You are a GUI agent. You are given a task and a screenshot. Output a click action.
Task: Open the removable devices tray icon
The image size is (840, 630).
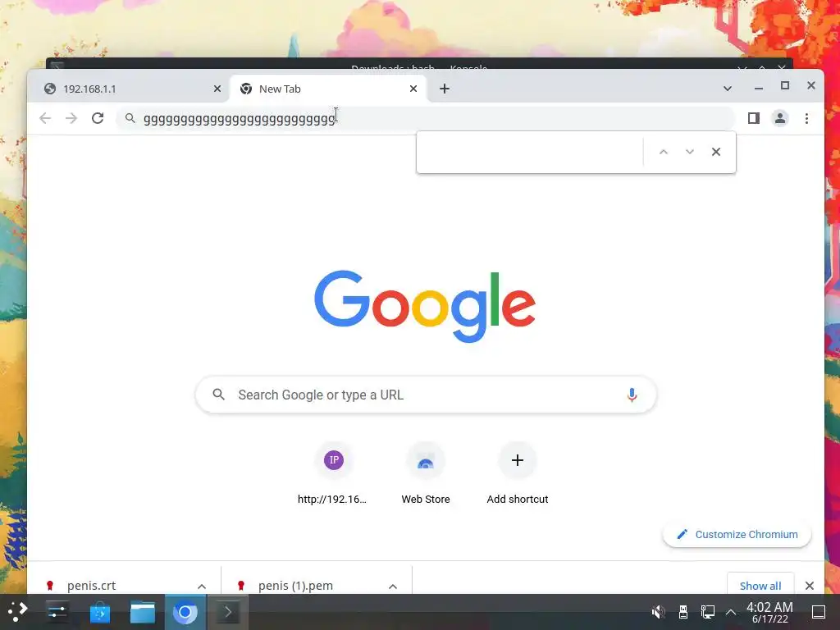pos(683,612)
